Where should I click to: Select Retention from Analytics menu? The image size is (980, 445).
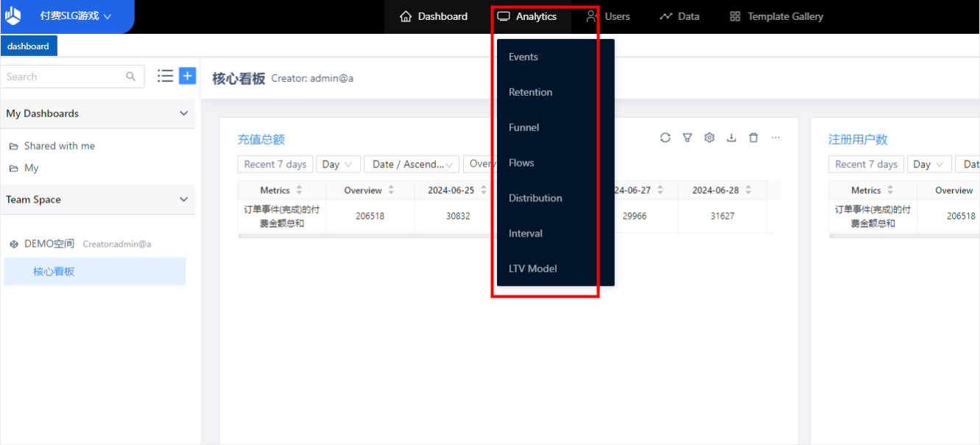click(530, 92)
